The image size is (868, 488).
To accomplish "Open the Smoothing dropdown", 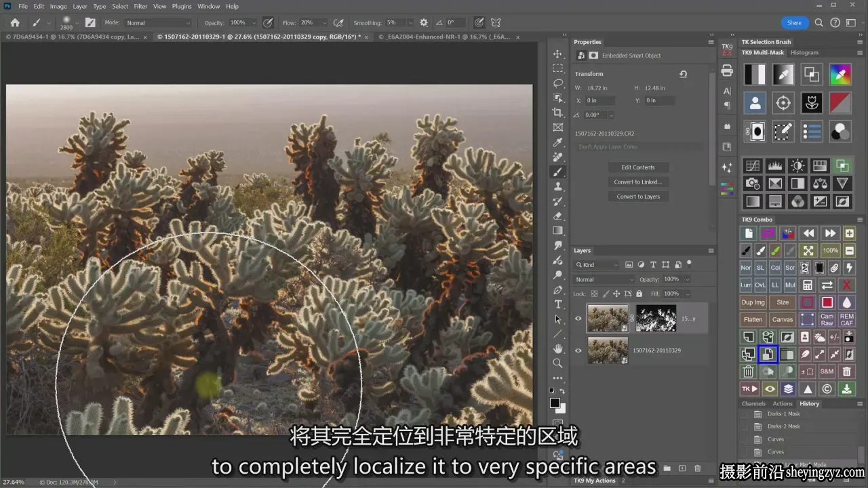I will click(410, 22).
